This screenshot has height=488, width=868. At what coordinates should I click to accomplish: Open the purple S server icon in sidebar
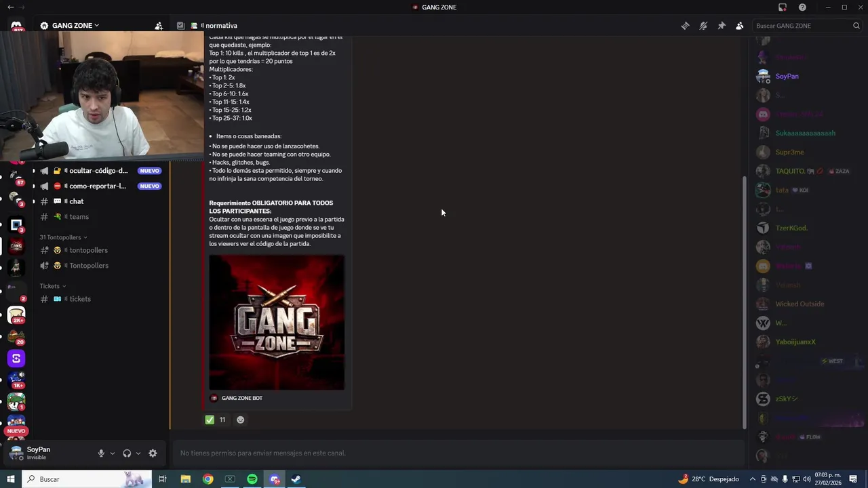tap(16, 359)
